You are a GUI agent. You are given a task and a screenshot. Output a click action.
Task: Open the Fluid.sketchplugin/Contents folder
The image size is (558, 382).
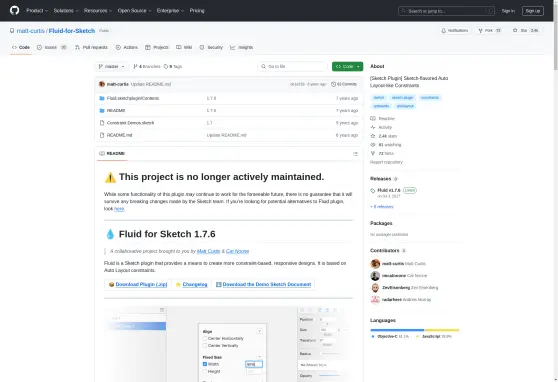[133, 98]
